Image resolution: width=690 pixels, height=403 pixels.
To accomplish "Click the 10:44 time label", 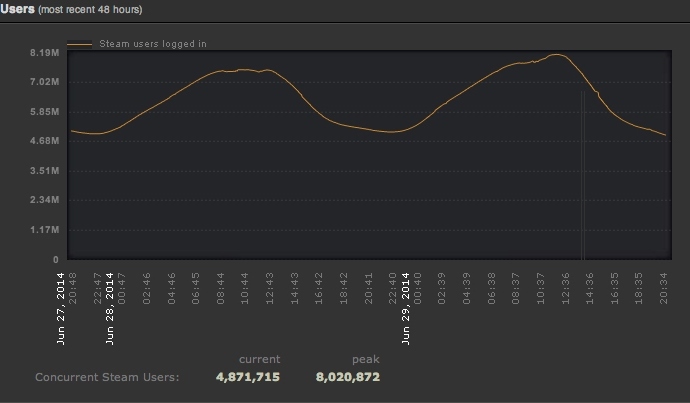I will pos(245,288).
